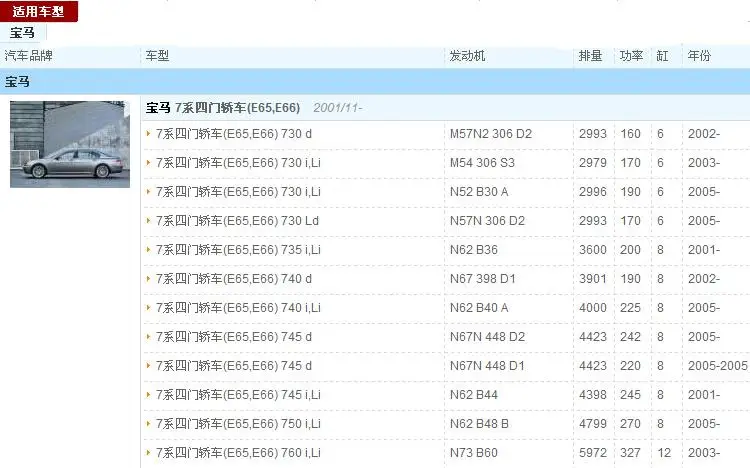The image size is (750, 468).
Task: Select the 宝马 blue brand group row
Action: point(375,81)
